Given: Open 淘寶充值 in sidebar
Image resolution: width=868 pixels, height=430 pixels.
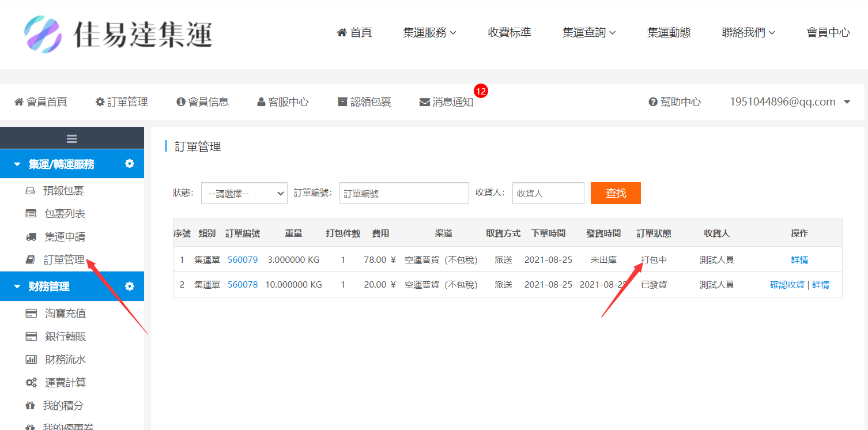Looking at the screenshot, I should click(x=66, y=314).
